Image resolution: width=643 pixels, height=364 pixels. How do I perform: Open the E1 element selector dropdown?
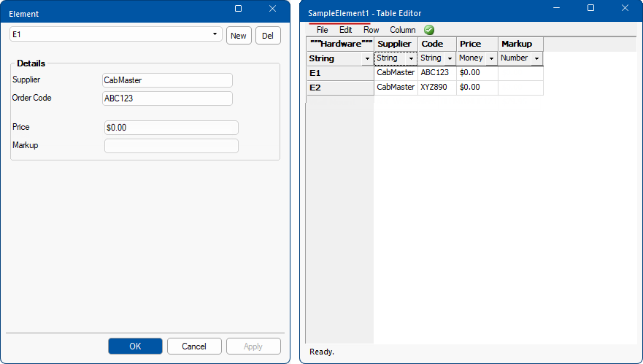tap(215, 34)
